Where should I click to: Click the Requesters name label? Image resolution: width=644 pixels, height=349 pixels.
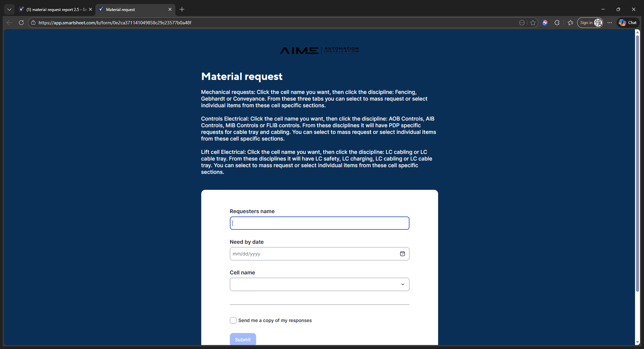[x=252, y=211]
